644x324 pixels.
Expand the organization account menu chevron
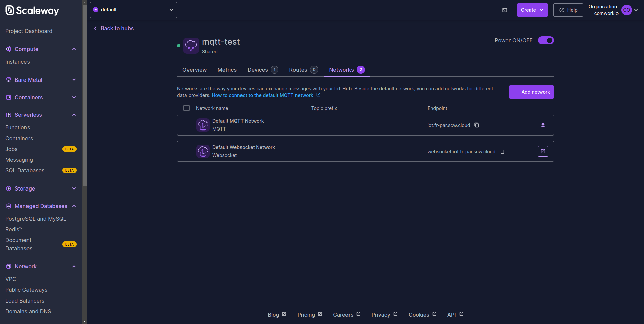(636, 10)
